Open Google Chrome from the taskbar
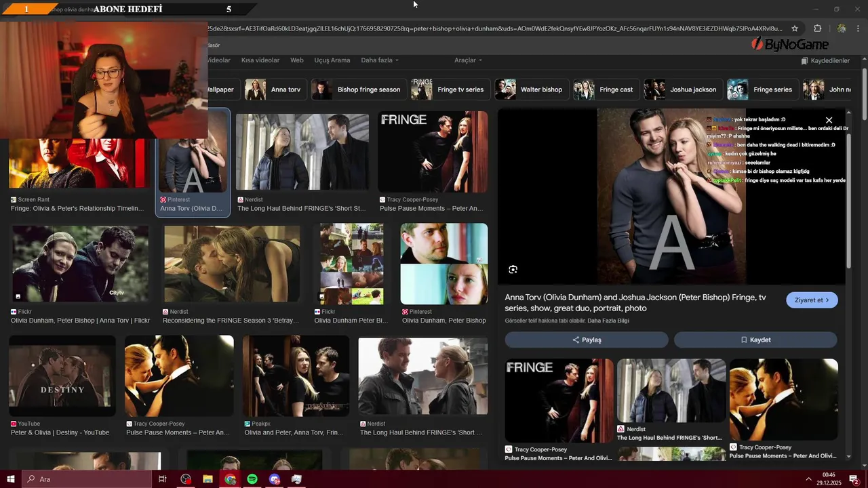Viewport: 868px width, 488px height. tap(231, 479)
